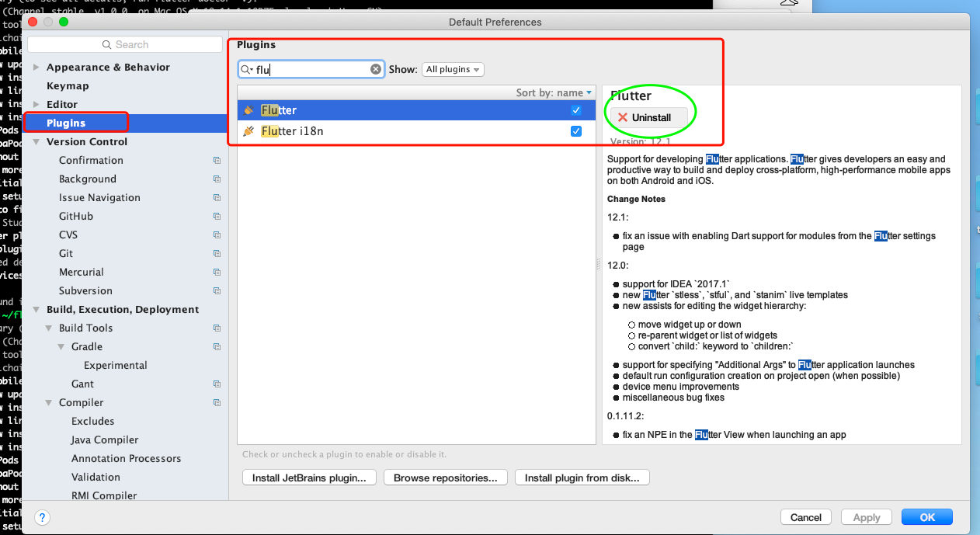Expand the Editor settings section

(x=36, y=105)
